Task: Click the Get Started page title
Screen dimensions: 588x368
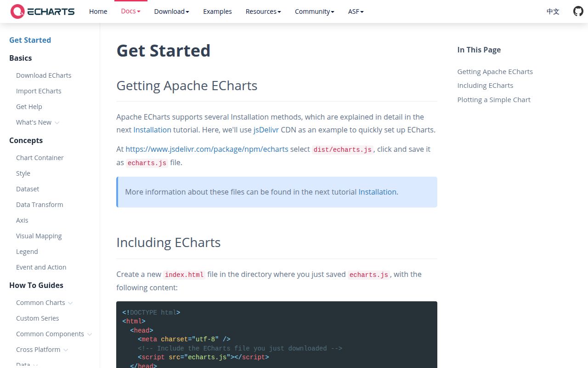Action: click(x=164, y=51)
